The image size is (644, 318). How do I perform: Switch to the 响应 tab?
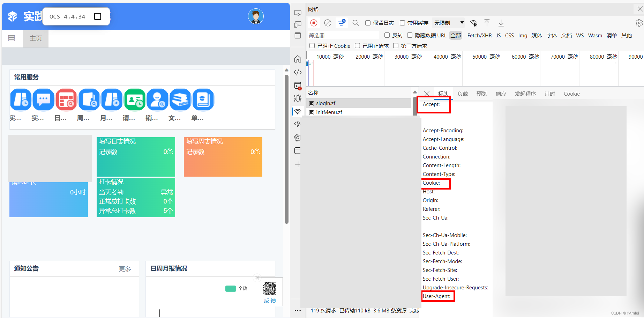point(501,94)
